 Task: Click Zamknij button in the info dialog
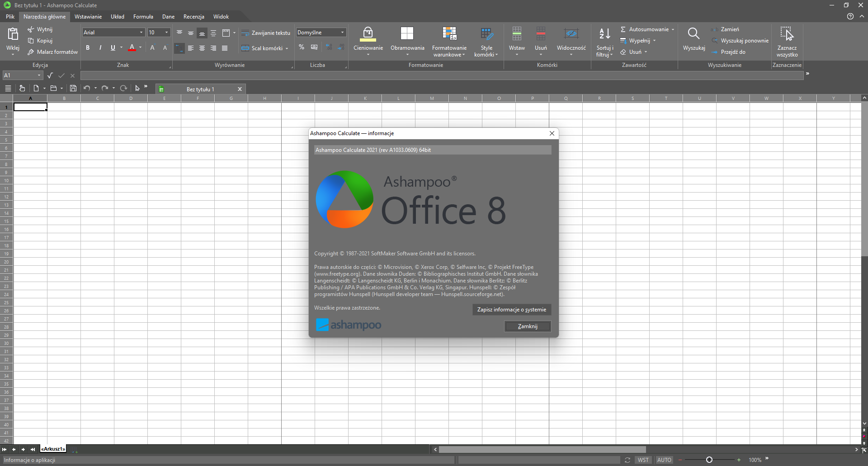click(x=528, y=326)
